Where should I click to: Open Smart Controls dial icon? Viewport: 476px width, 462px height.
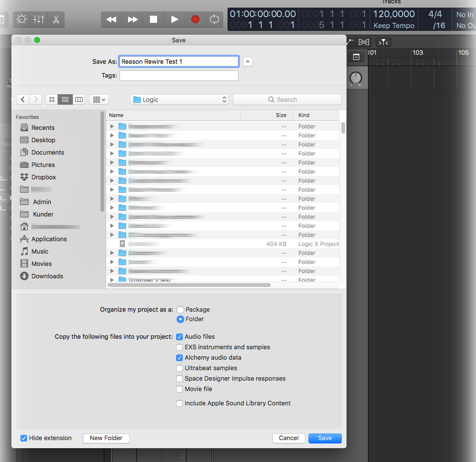click(x=22, y=20)
